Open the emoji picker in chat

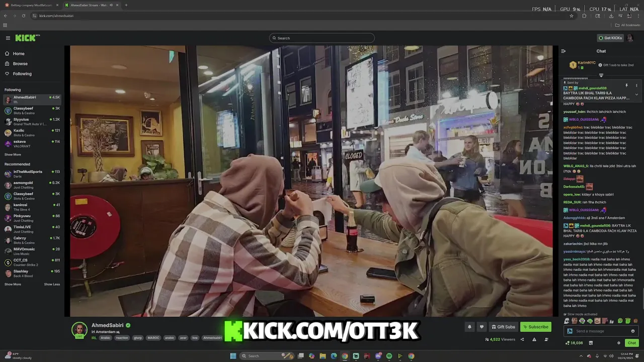coord(633,331)
